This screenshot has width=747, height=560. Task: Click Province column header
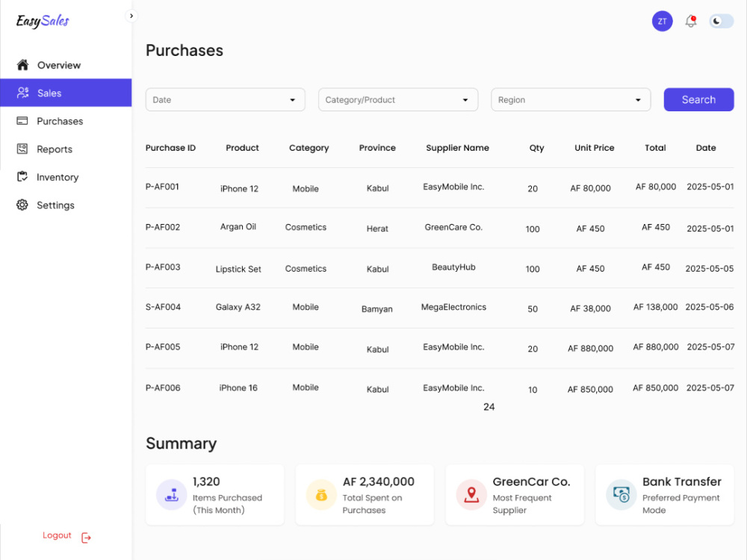tap(376, 148)
